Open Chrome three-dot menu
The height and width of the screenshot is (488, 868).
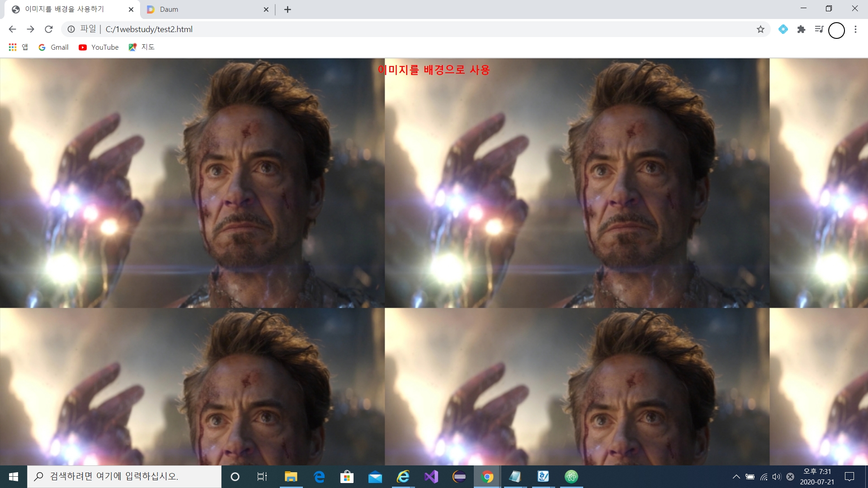855,29
